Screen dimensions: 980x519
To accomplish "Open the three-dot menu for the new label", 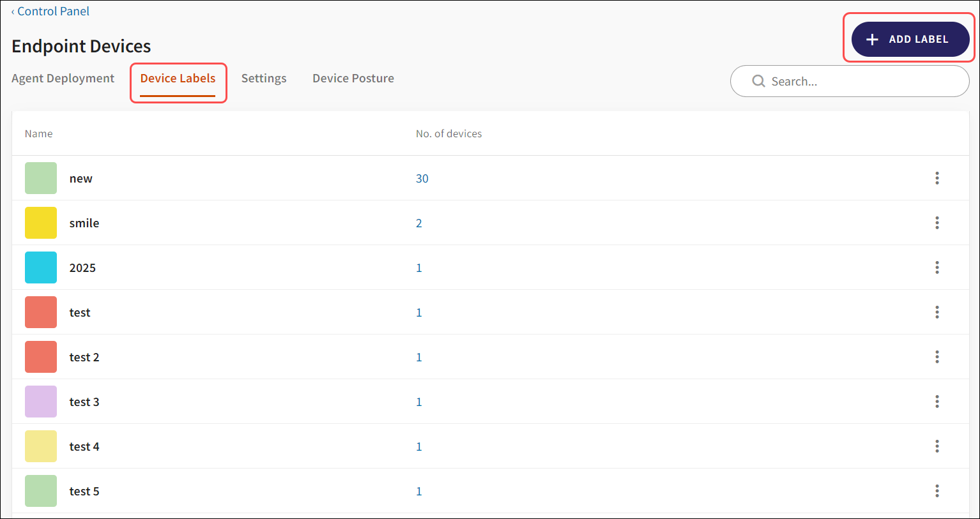I will pyautogui.click(x=937, y=178).
